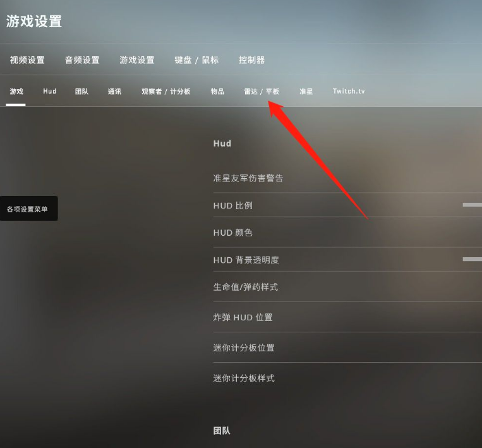Open 键盘 / 鼠标 settings
This screenshot has height=448, width=482.
(x=196, y=60)
